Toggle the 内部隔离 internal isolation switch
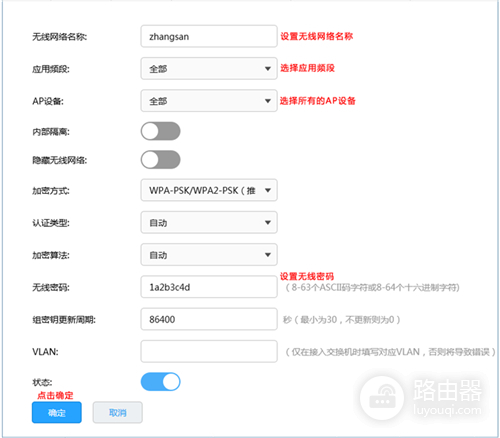Image resolution: width=500 pixels, height=438 pixels. [160, 131]
